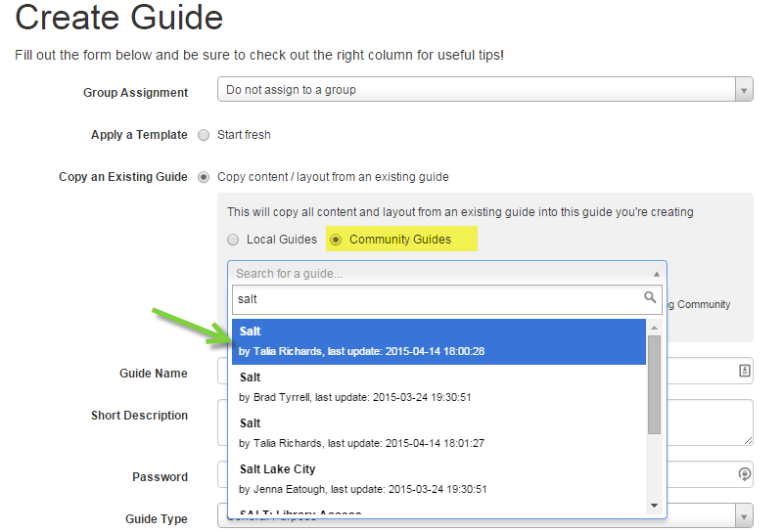The height and width of the screenshot is (532, 784).
Task: Select Salt guide updated 2015-04-14 18:00:28
Action: tap(439, 341)
